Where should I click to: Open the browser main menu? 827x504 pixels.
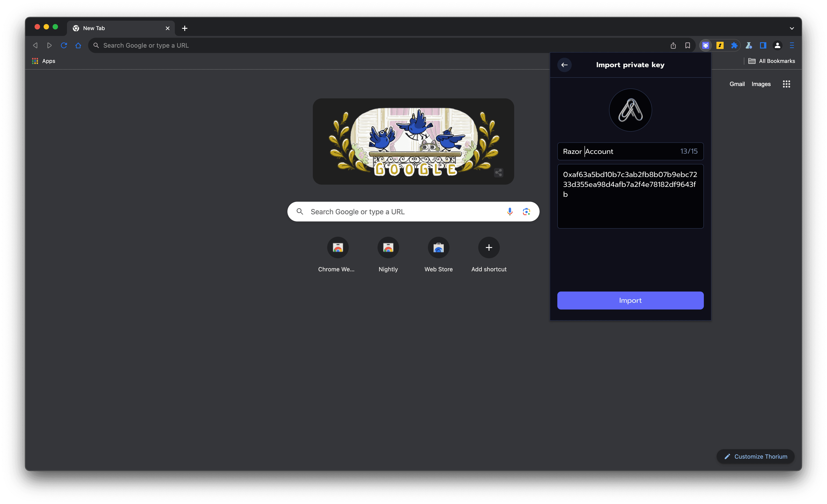pos(792,45)
